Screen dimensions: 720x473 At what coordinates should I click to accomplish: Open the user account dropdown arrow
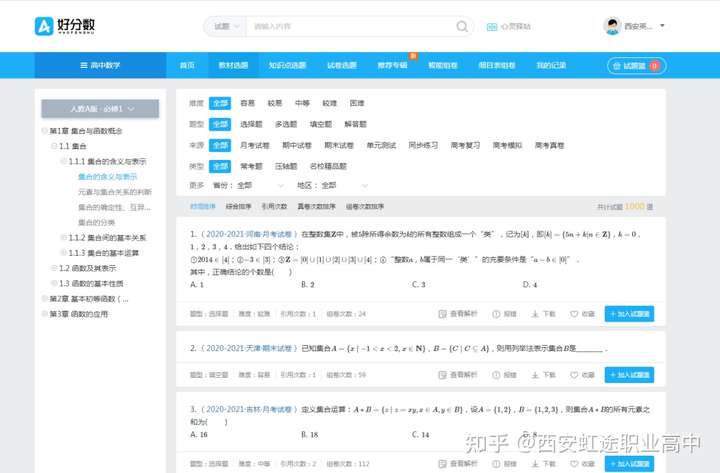click(662, 26)
